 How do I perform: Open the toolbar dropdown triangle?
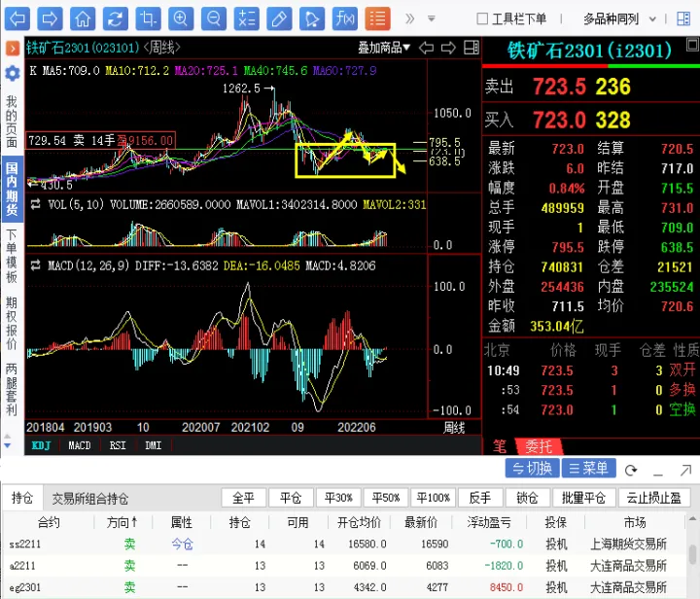click(432, 18)
